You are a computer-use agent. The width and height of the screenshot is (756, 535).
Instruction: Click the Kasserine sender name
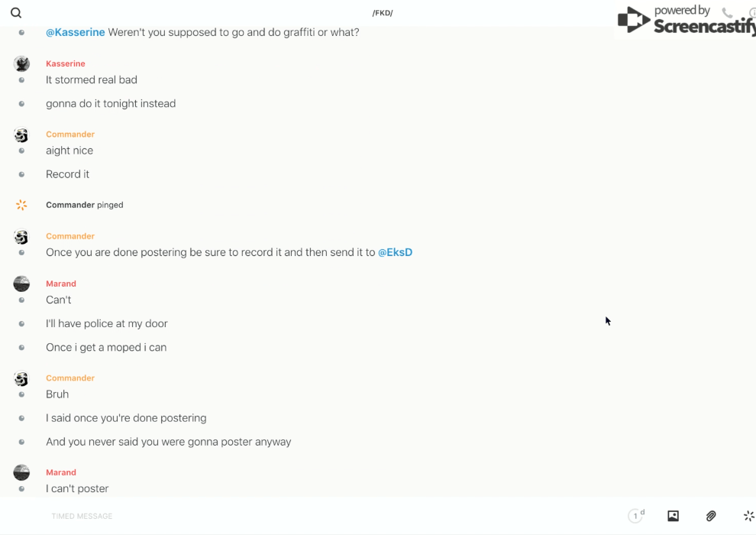click(x=66, y=63)
